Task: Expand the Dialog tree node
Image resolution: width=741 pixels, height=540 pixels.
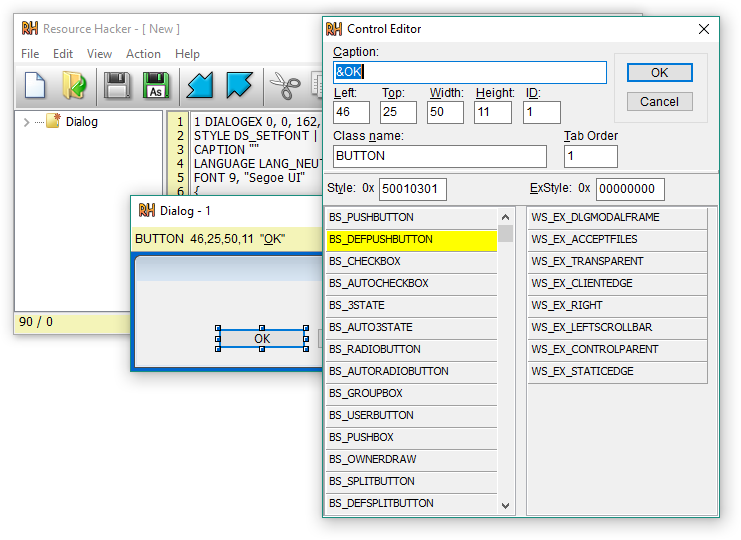Action: tap(26, 122)
